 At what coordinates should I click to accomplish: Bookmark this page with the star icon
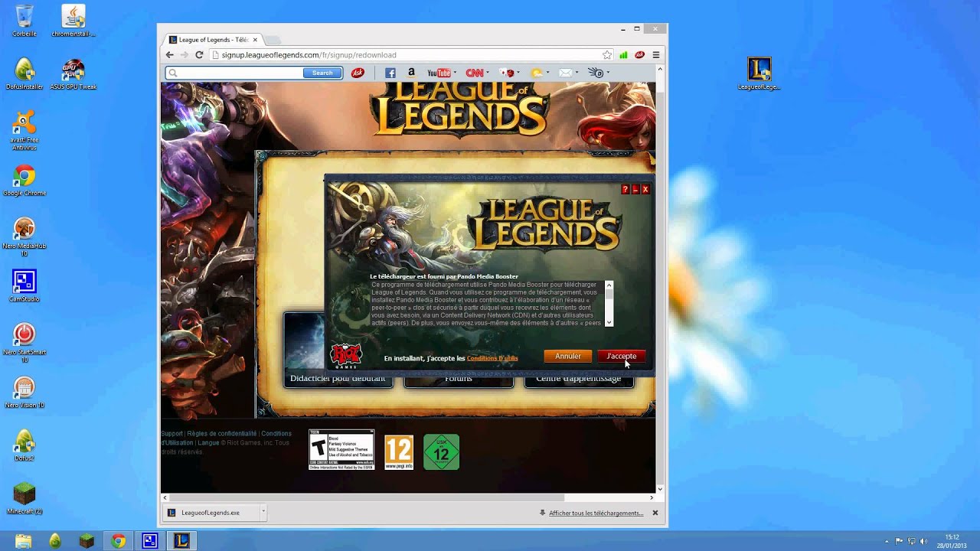(607, 55)
